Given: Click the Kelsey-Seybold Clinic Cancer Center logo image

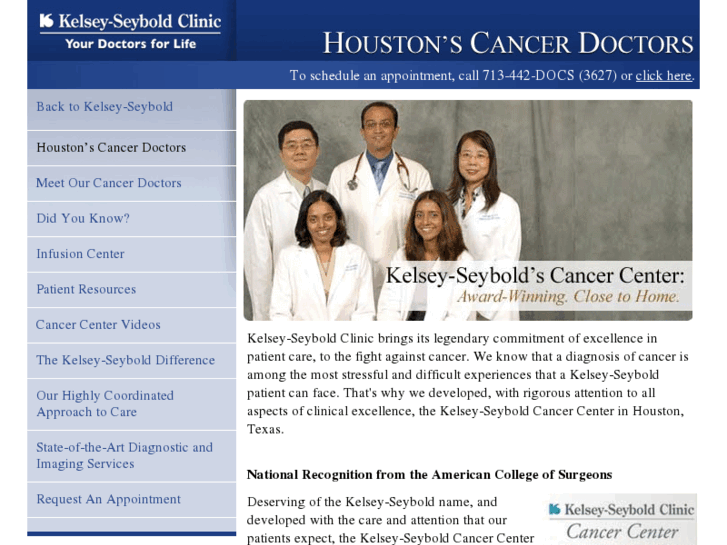Looking at the screenshot, I should coord(622,519).
